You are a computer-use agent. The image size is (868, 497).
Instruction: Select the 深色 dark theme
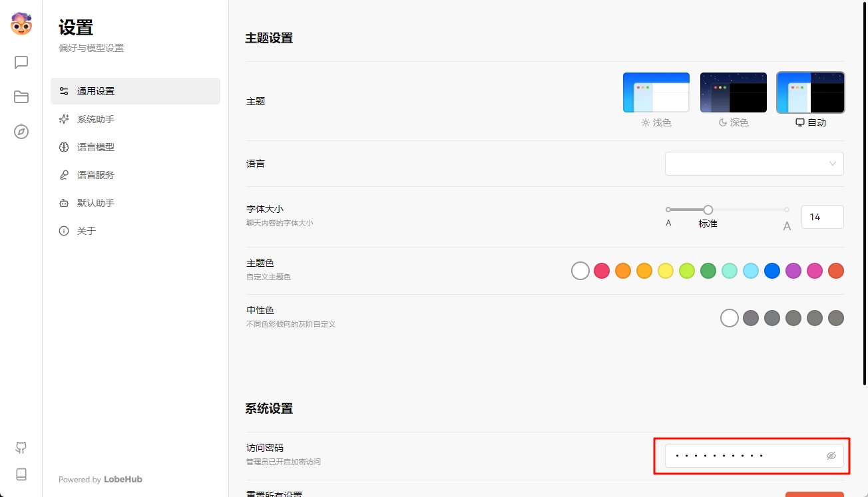click(x=733, y=92)
